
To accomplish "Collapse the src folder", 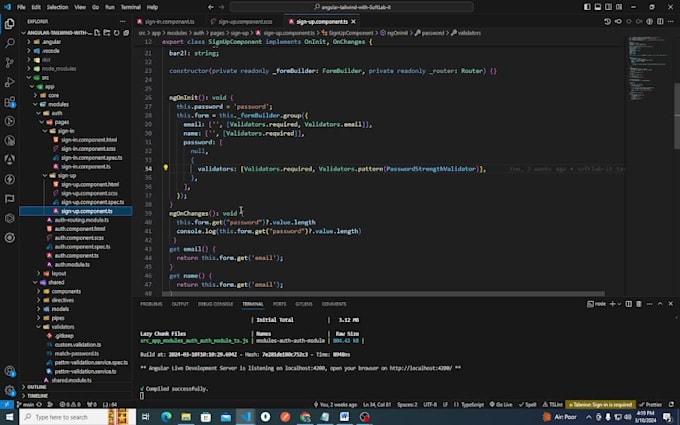I will (x=29, y=78).
